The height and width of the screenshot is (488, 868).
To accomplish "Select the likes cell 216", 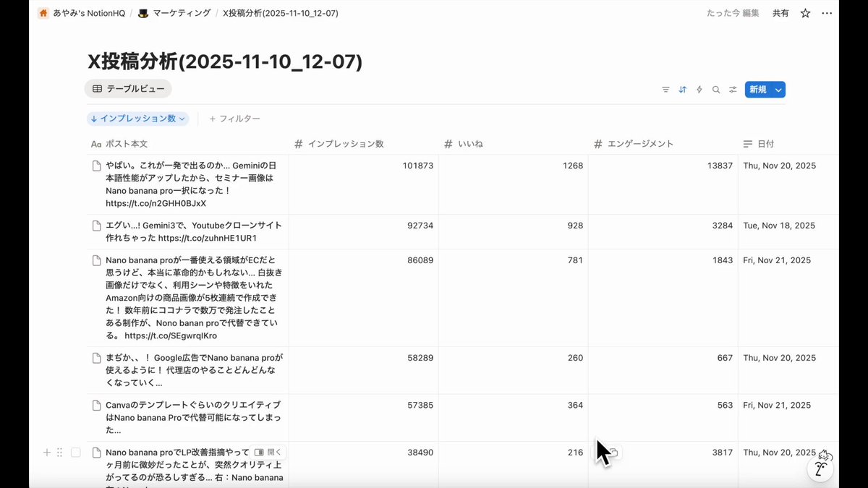I will pos(514,465).
